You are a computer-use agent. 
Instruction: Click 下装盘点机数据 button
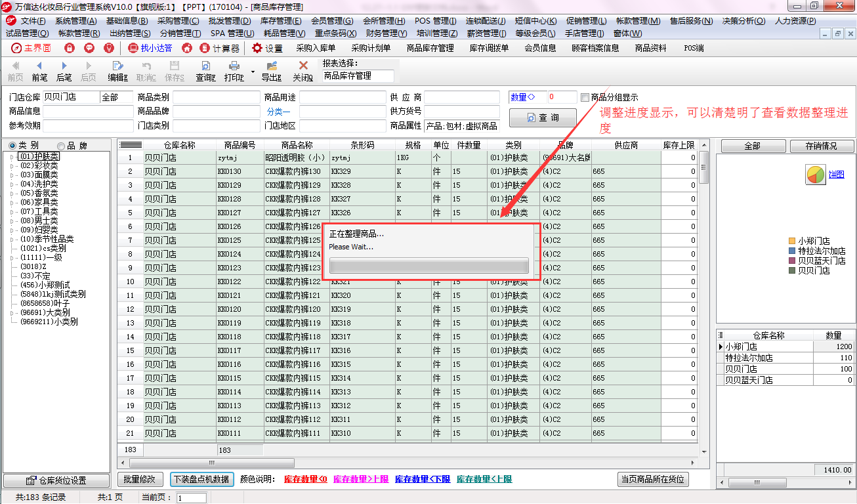[201, 479]
